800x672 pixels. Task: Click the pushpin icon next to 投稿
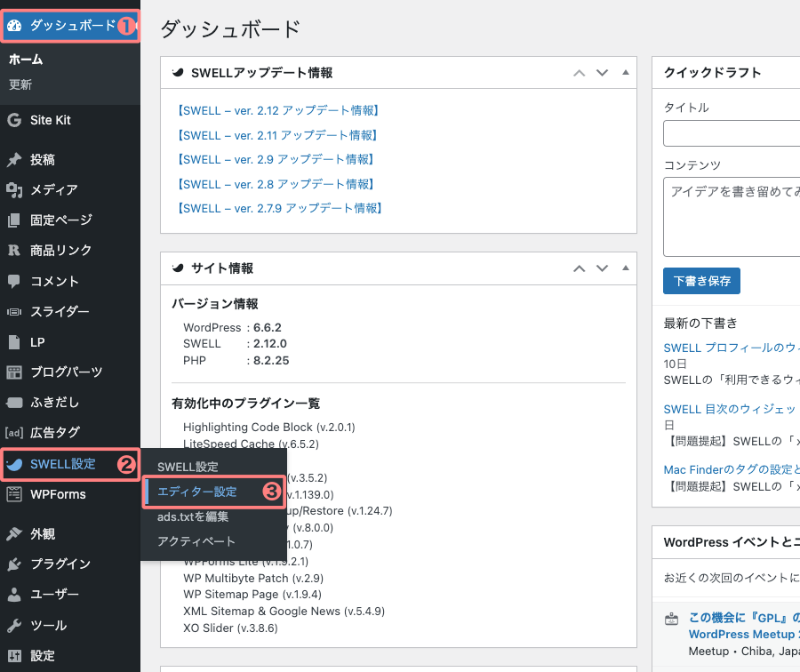[x=14, y=160]
